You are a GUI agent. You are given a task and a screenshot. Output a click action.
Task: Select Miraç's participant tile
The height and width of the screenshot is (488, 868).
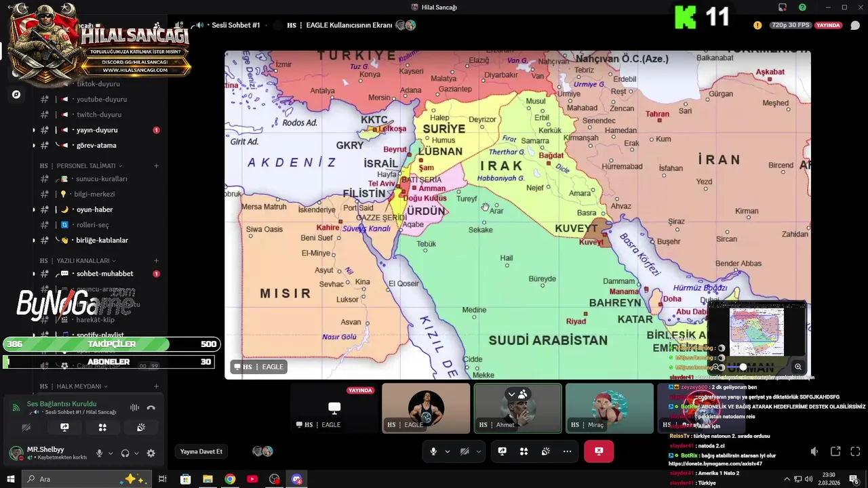609,408
